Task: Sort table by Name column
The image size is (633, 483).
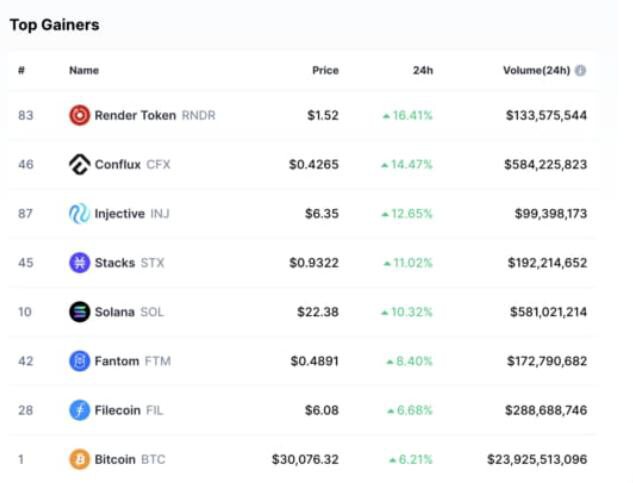Action: 84,71
